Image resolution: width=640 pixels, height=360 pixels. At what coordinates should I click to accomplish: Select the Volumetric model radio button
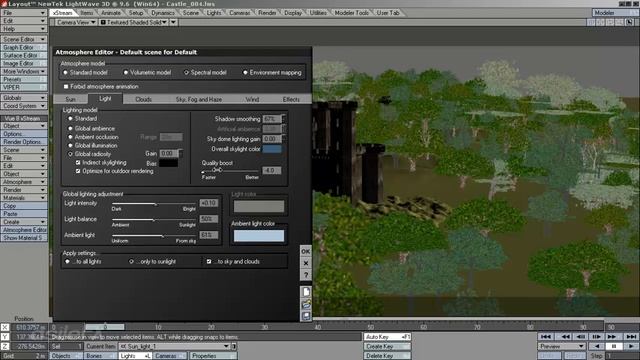coord(126,73)
